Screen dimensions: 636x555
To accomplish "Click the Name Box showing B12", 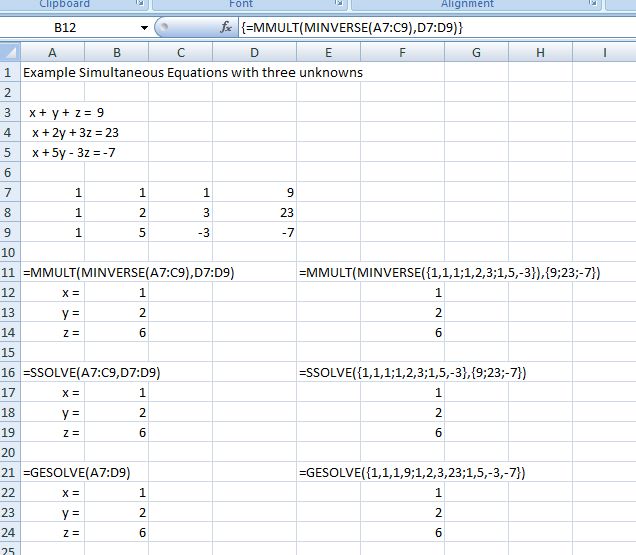I will [x=65, y=28].
